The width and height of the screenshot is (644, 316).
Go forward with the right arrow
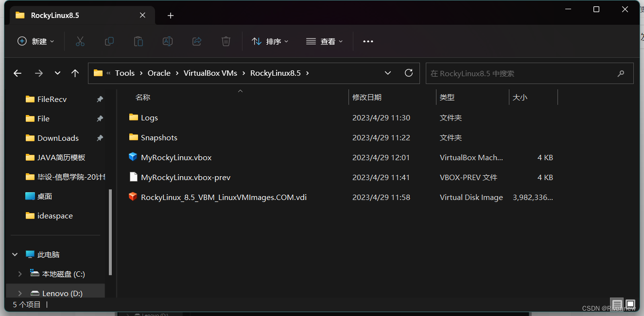(39, 73)
